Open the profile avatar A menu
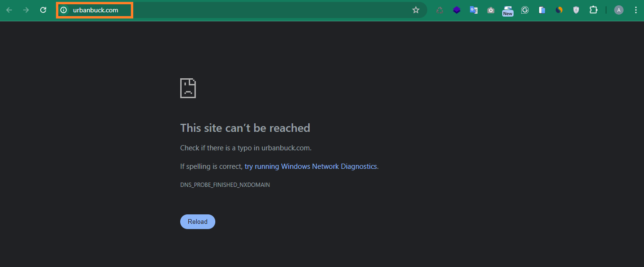Viewport: 644px width, 267px height. (x=619, y=10)
